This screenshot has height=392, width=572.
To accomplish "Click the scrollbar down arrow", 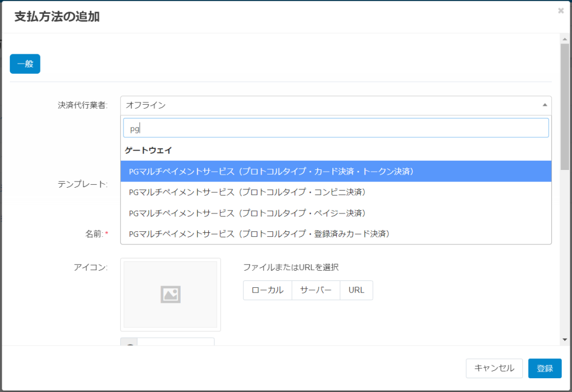I will coord(565,339).
